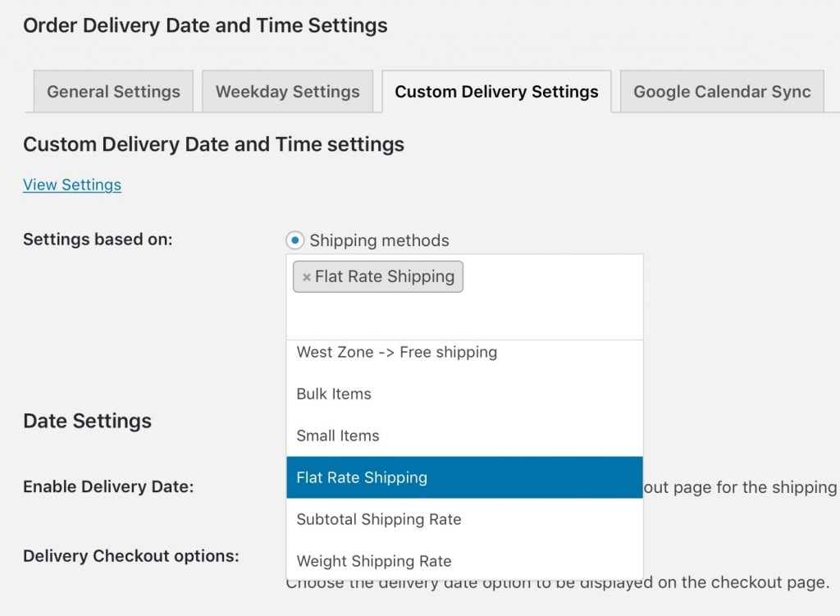The width and height of the screenshot is (840, 616).
Task: Click the highlighted Flat Rate Shipping option
Action: 362,477
